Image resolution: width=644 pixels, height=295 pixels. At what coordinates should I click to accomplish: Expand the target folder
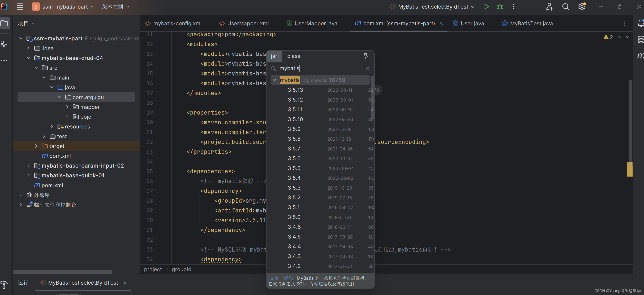pos(36,146)
